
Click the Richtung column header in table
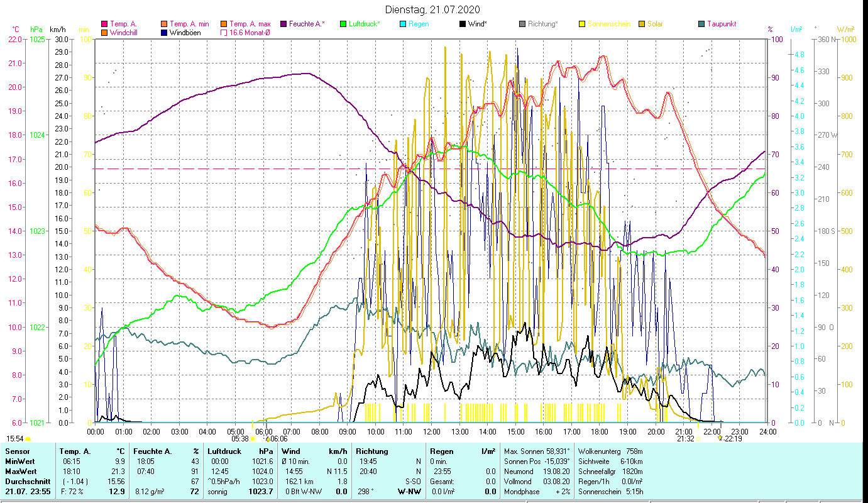(371, 451)
